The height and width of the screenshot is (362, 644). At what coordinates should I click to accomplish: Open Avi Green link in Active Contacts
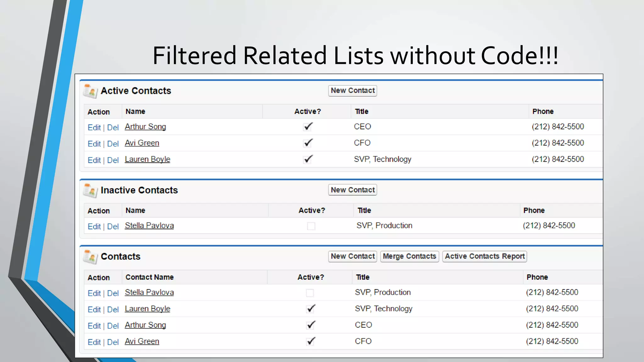pyautogui.click(x=142, y=143)
